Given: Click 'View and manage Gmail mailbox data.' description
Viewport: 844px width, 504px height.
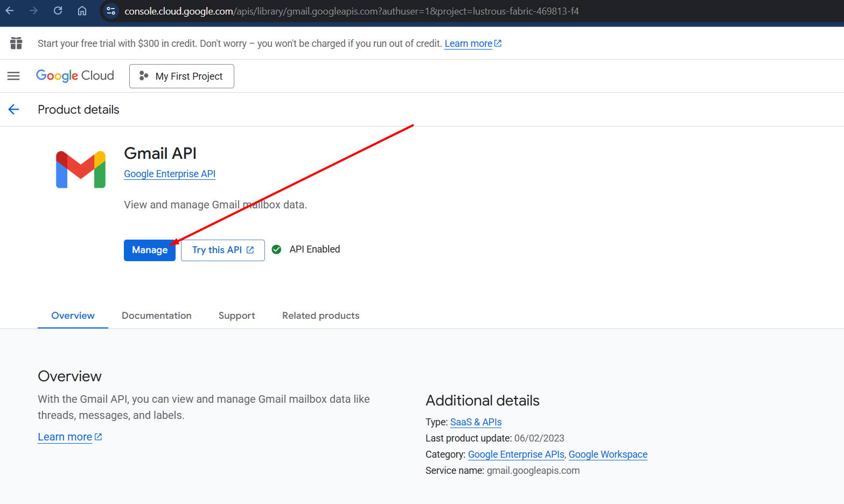Looking at the screenshot, I should pyautogui.click(x=215, y=205).
